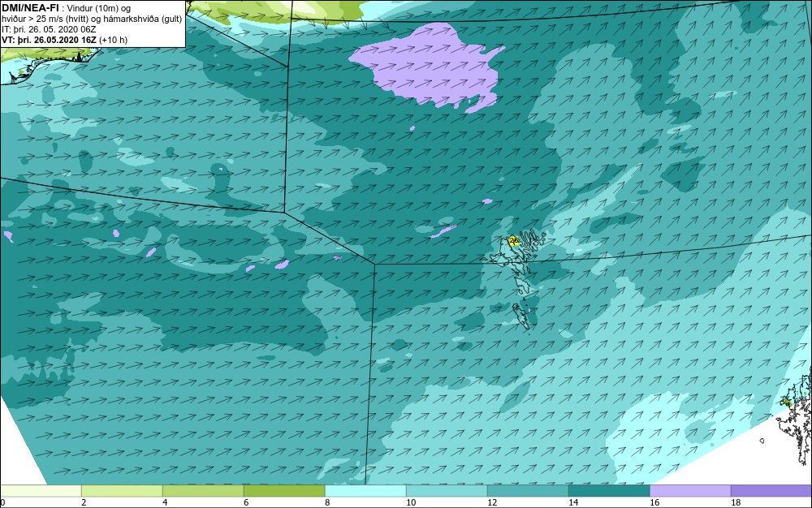Click the 'DMI/NEA-FI' title text

click(x=30, y=7)
